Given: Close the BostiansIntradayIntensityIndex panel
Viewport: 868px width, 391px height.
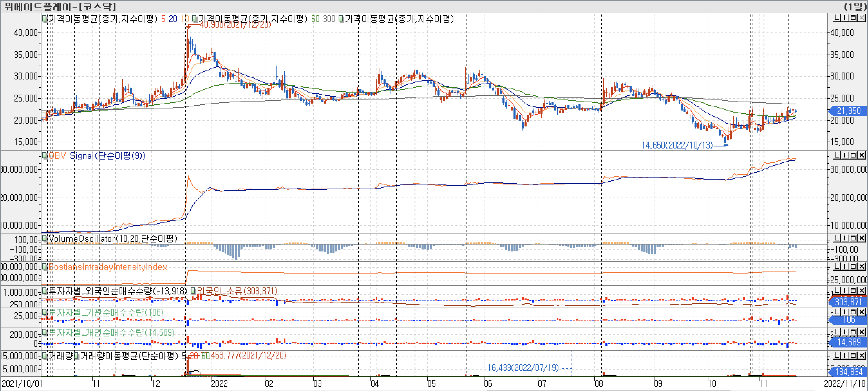Looking at the screenshot, I should pyautogui.click(x=862, y=266).
